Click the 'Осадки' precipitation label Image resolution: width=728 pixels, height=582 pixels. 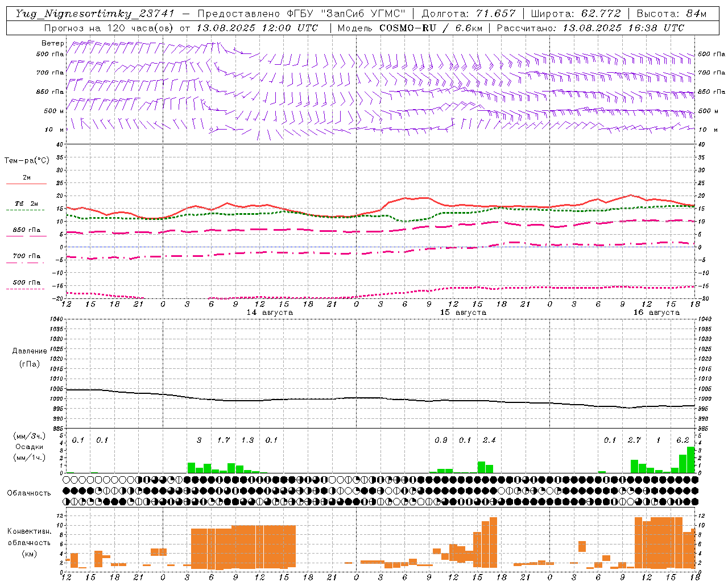pyautogui.click(x=29, y=447)
